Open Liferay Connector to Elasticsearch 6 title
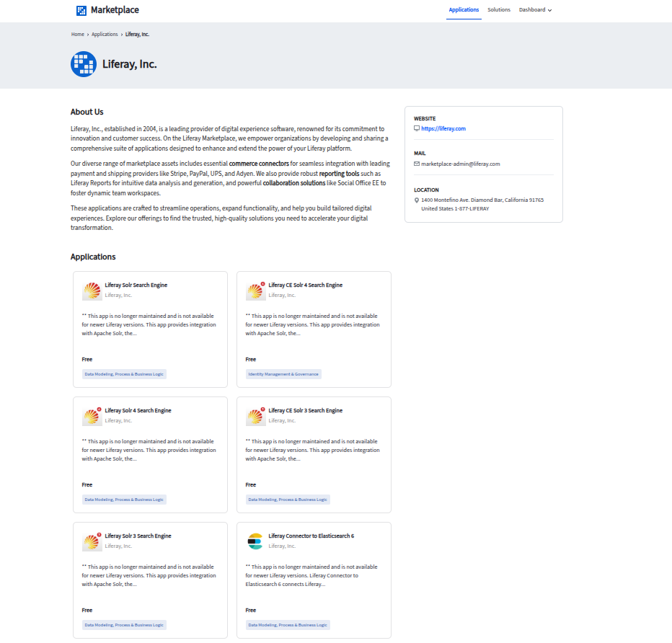The height and width of the screenshot is (643, 672). (x=311, y=536)
